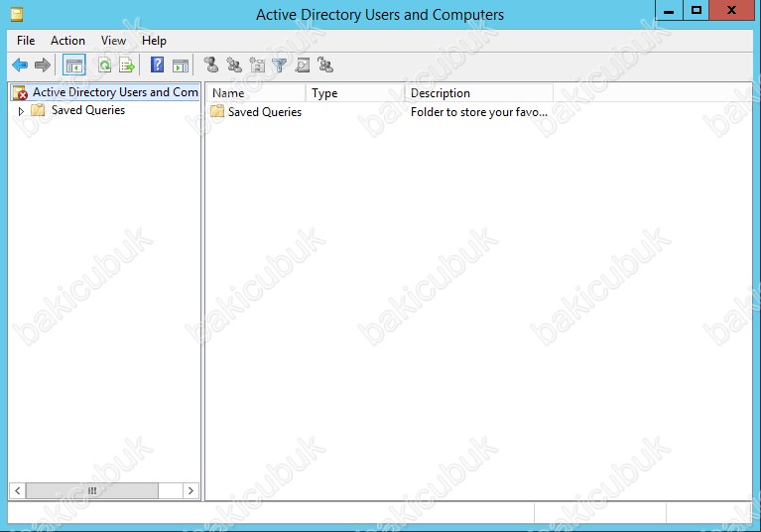
Task: Open the Help menu
Action: click(154, 41)
